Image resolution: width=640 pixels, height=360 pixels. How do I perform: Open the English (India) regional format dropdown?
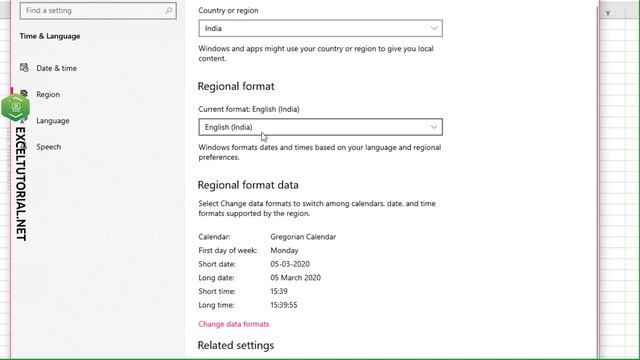pyautogui.click(x=320, y=127)
